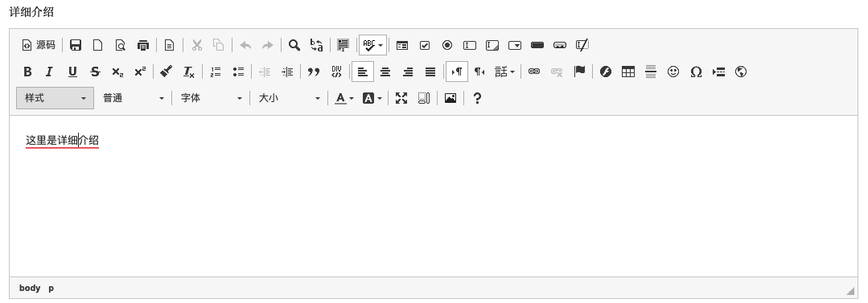Open the Templates dialog
The width and height of the screenshot is (868, 303).
click(170, 45)
